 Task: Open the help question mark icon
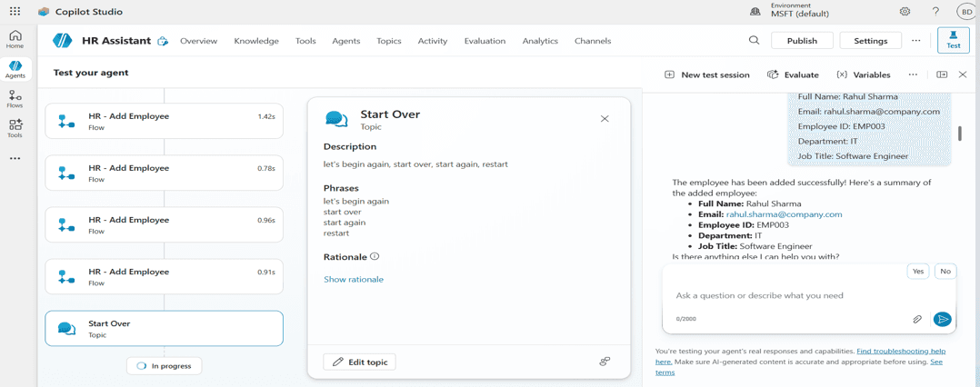(x=935, y=11)
